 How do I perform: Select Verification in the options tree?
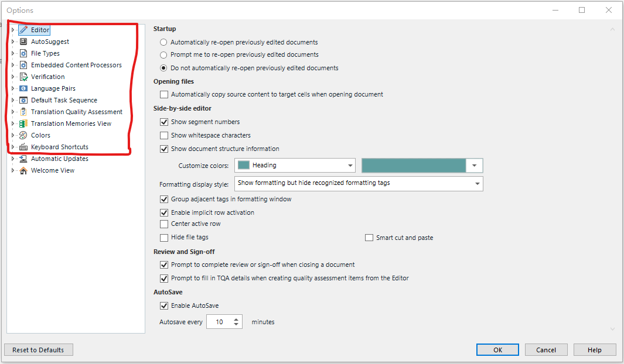click(x=48, y=77)
